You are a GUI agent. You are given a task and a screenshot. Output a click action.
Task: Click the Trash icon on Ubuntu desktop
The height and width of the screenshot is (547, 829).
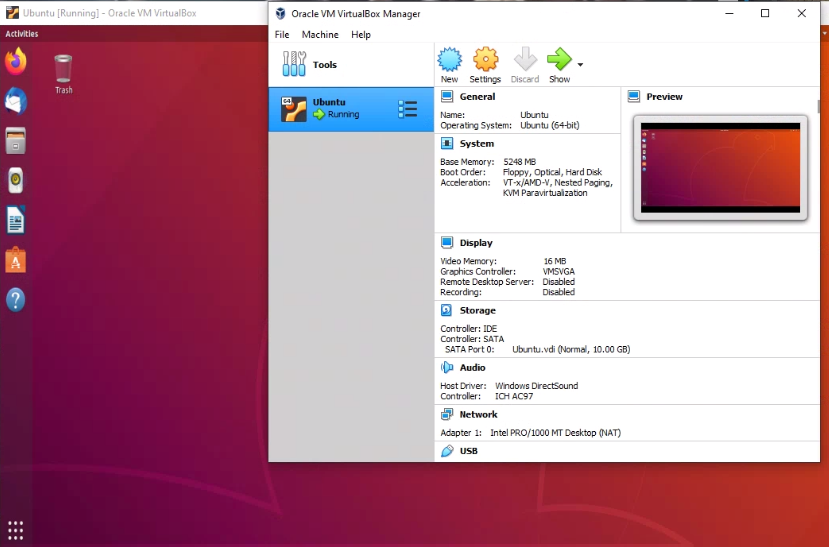pyautogui.click(x=63, y=75)
